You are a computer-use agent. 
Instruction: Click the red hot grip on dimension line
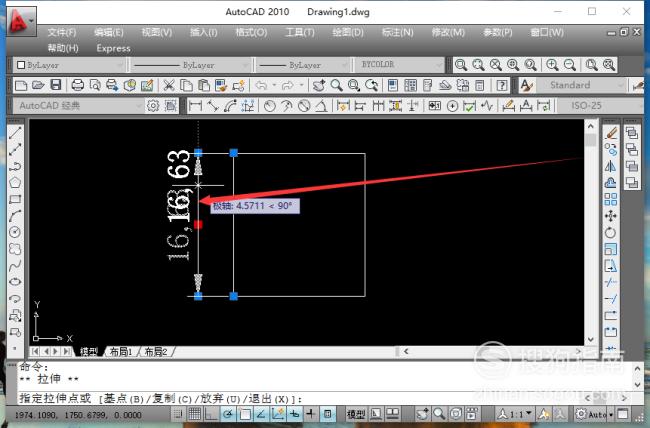(198, 224)
